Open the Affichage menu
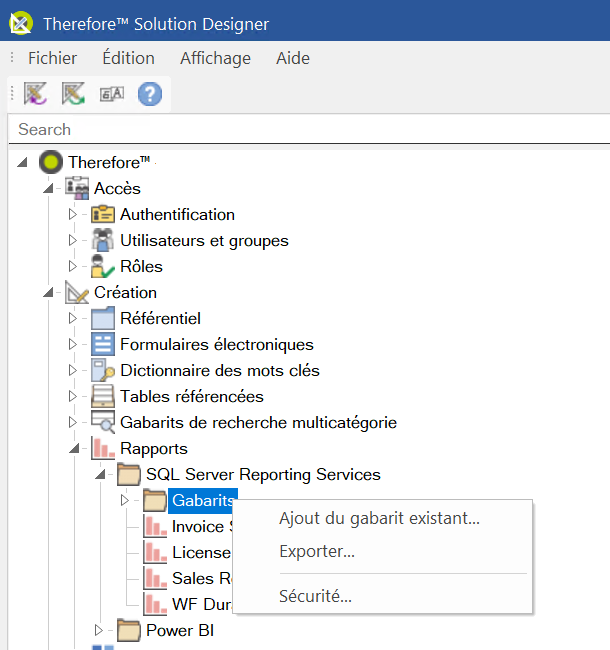The image size is (610, 650). (215, 58)
